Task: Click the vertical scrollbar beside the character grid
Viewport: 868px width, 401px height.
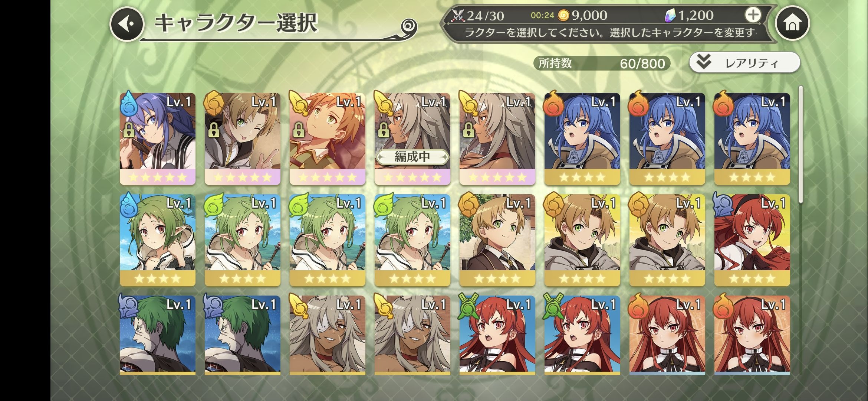Action: pos(801,145)
